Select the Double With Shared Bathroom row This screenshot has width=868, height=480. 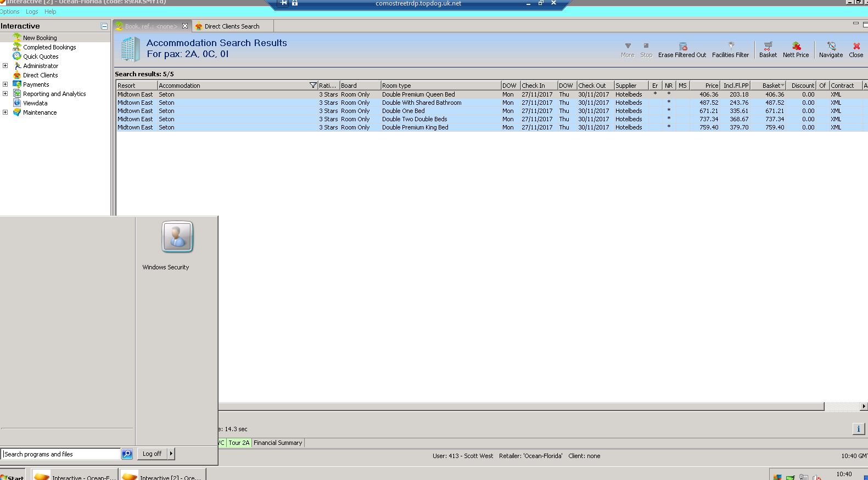(x=491, y=103)
